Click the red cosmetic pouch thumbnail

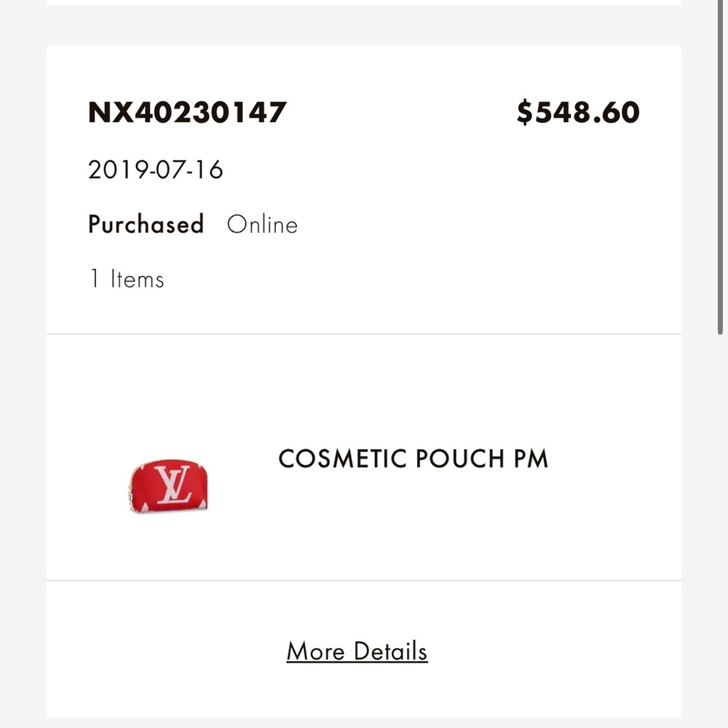coord(168,486)
